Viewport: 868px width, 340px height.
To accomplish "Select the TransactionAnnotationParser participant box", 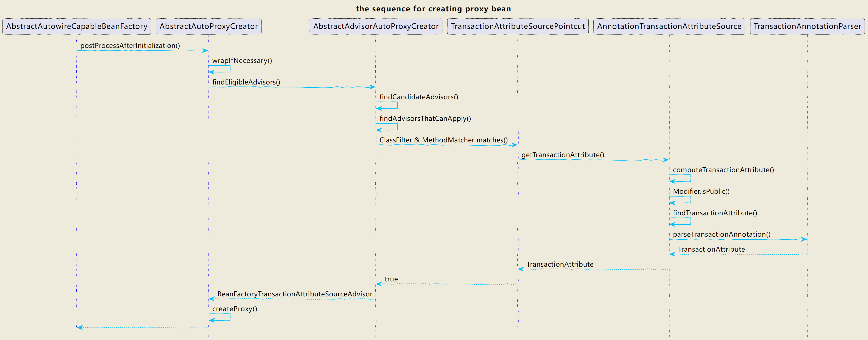I will (x=807, y=26).
